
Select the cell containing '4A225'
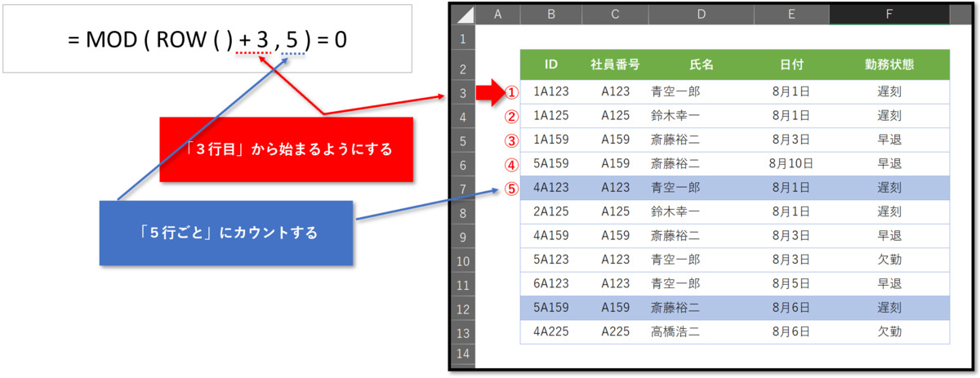coord(552,331)
